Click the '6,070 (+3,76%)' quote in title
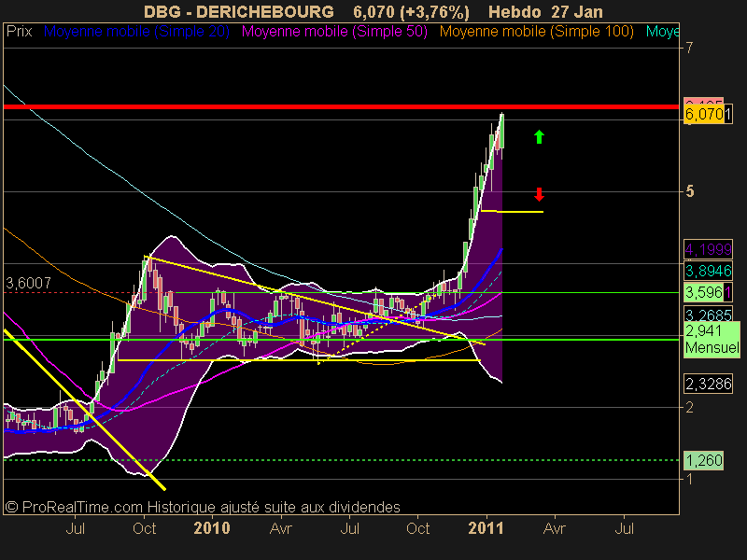747x560 pixels. (411, 11)
